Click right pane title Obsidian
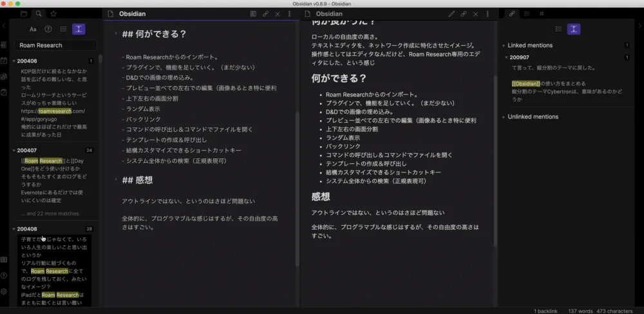644x314 pixels. 329,14
